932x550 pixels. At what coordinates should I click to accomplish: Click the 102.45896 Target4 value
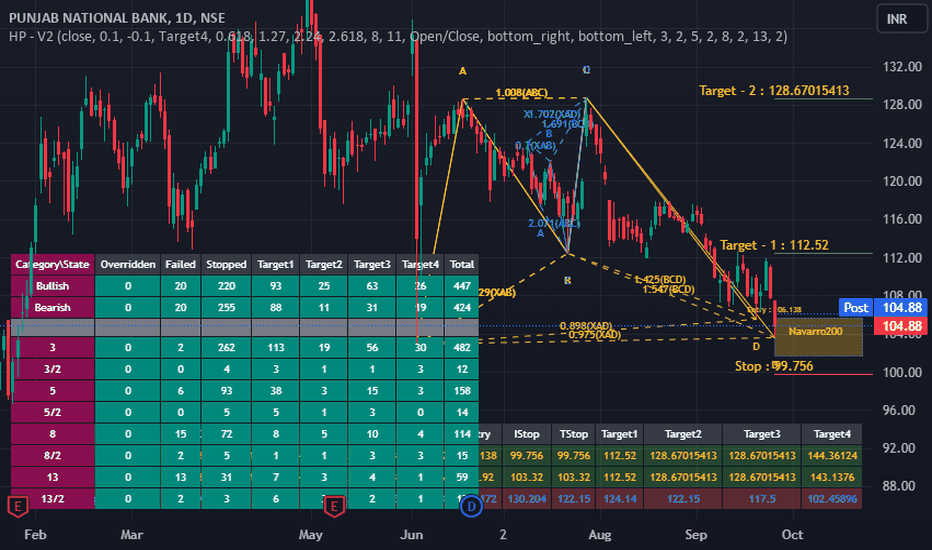[x=832, y=499]
